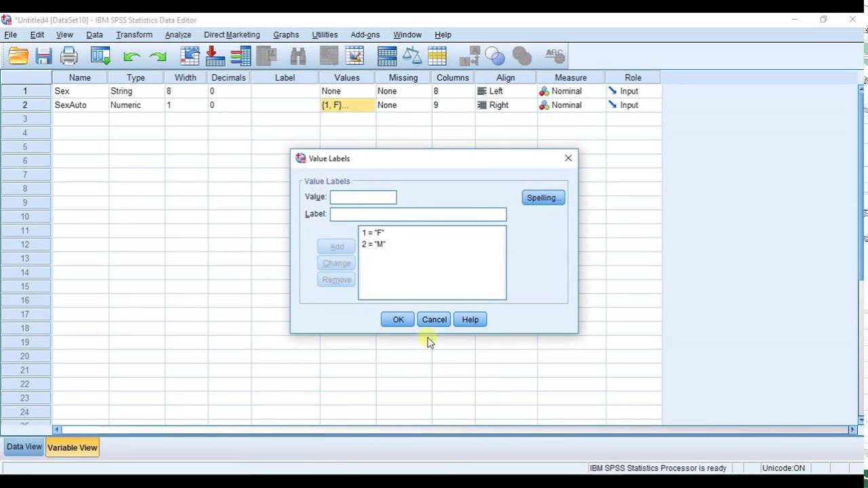
Task: Click the {1, F}... values cell
Action: click(347, 105)
